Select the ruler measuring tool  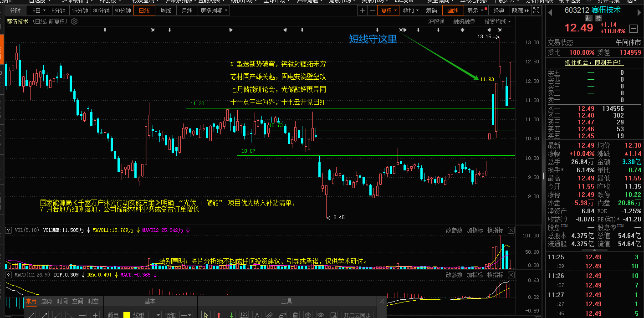(x=269, y=314)
